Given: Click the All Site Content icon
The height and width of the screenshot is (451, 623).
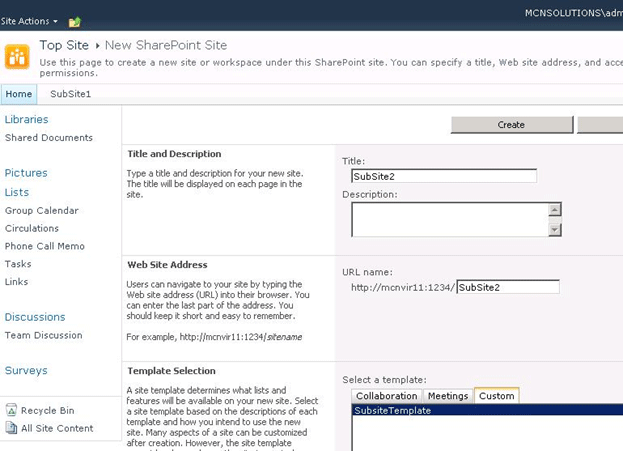Looking at the screenshot, I should click(12, 428).
